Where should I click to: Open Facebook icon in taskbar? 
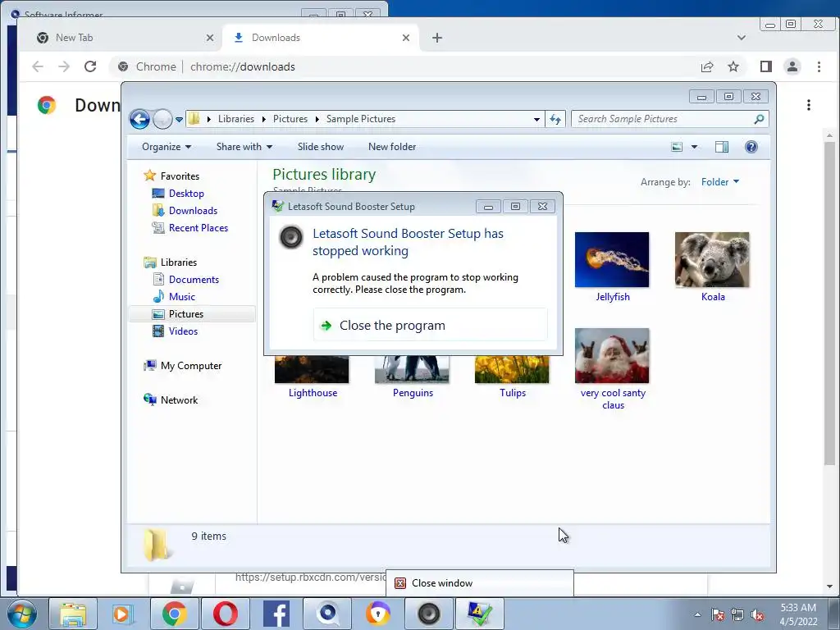276,614
